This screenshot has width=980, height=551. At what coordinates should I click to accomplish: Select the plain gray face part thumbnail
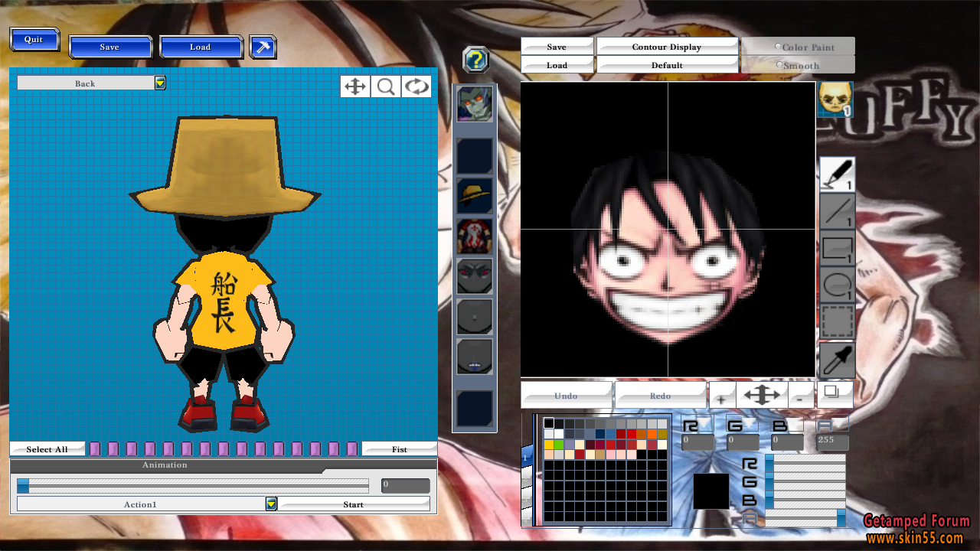[x=475, y=317]
